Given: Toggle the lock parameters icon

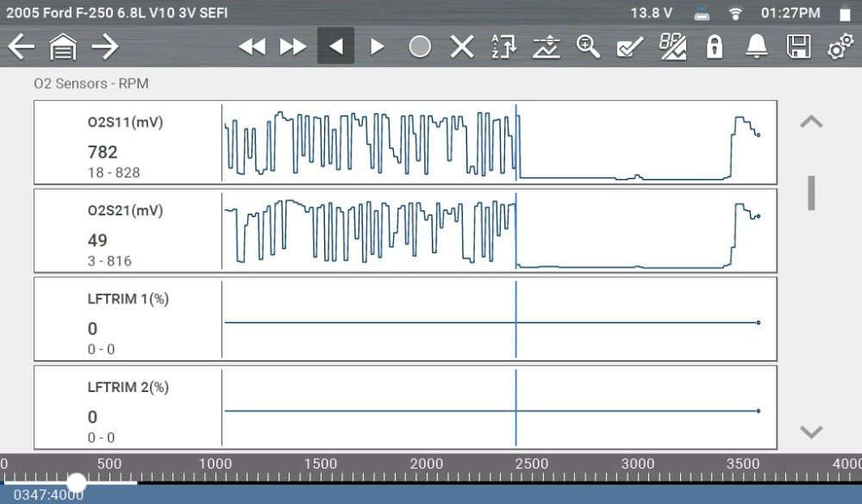Looking at the screenshot, I should (x=715, y=47).
